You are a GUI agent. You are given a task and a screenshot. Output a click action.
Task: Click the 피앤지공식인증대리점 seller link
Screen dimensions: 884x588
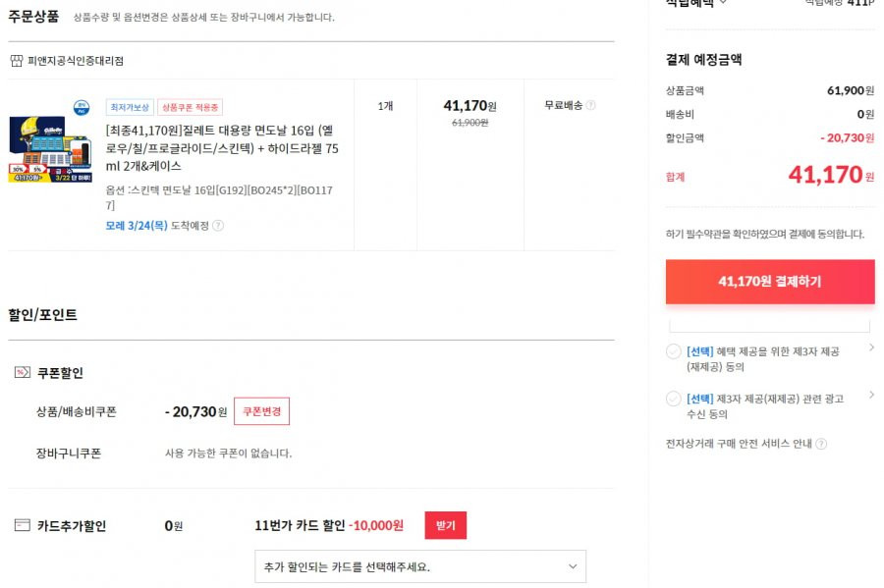click(x=76, y=61)
